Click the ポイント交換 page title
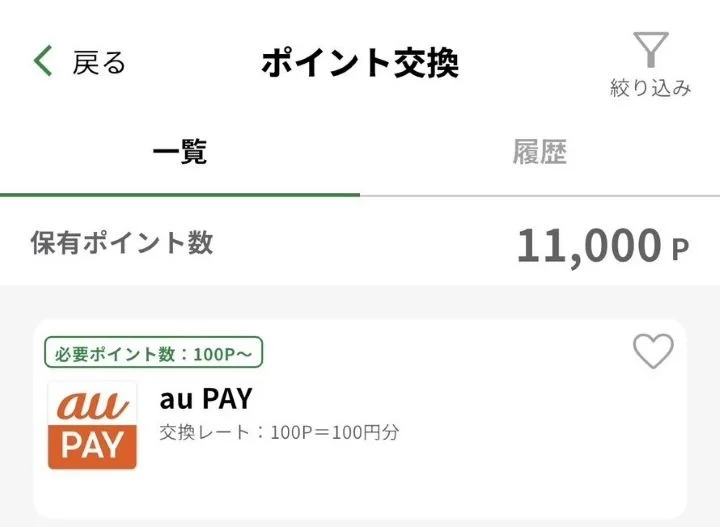 pyautogui.click(x=360, y=63)
